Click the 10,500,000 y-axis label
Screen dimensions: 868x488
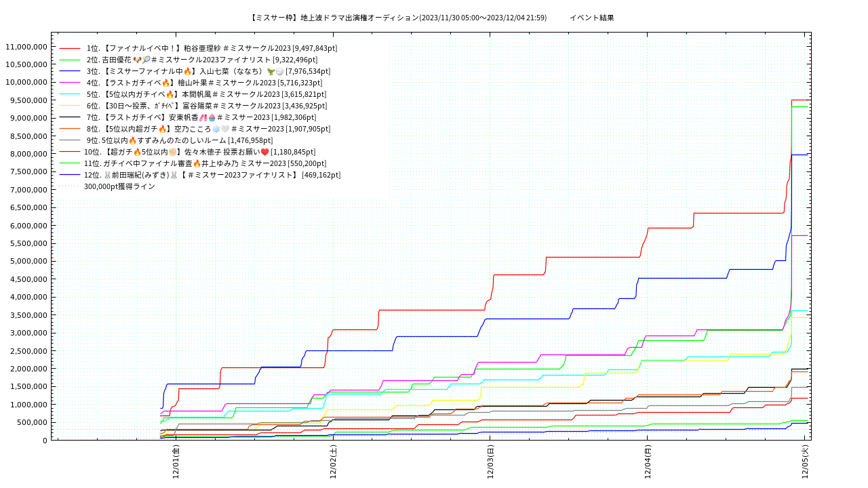(26, 64)
